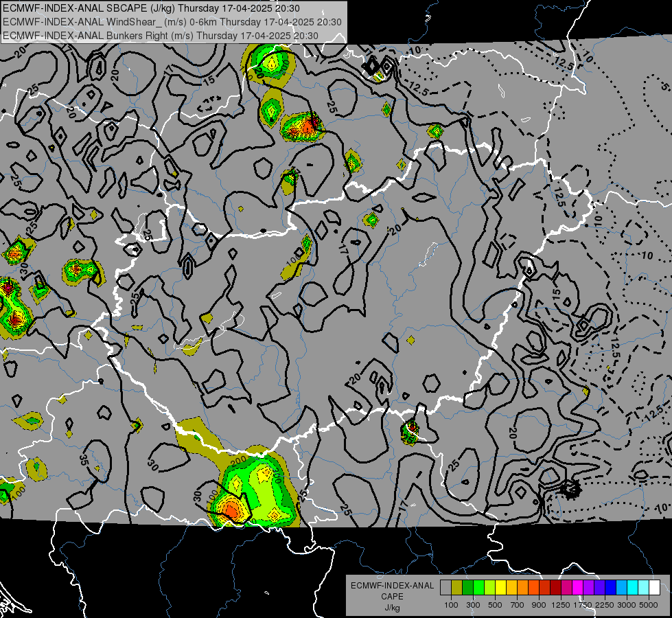
Task: Click the 2250 value in legend scale
Action: click(x=605, y=605)
